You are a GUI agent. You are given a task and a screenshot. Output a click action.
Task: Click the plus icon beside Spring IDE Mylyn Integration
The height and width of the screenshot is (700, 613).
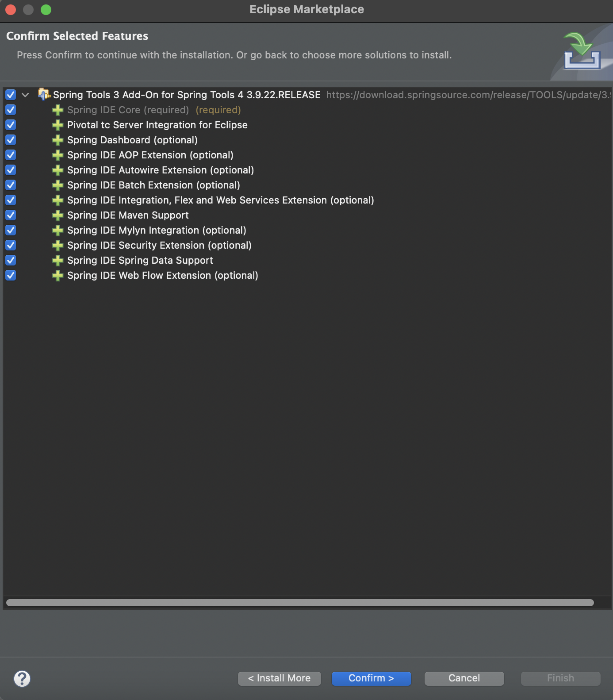pos(57,231)
